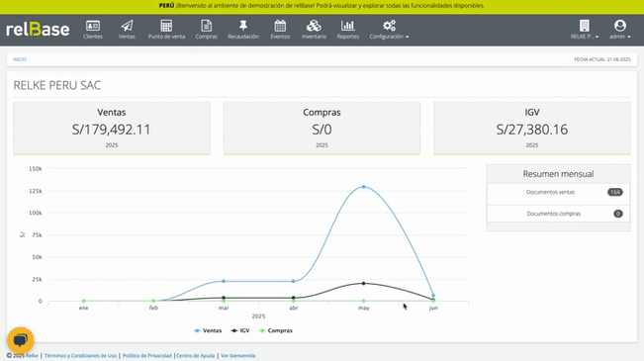644x361 pixels.
Task: Toggle IGV series in chart legend
Action: click(240, 330)
